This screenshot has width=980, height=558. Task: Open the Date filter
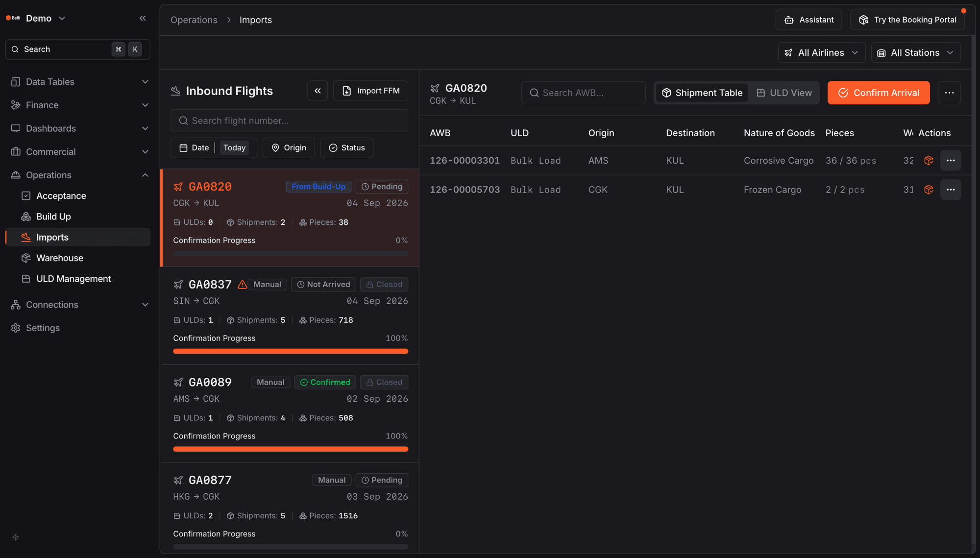195,148
